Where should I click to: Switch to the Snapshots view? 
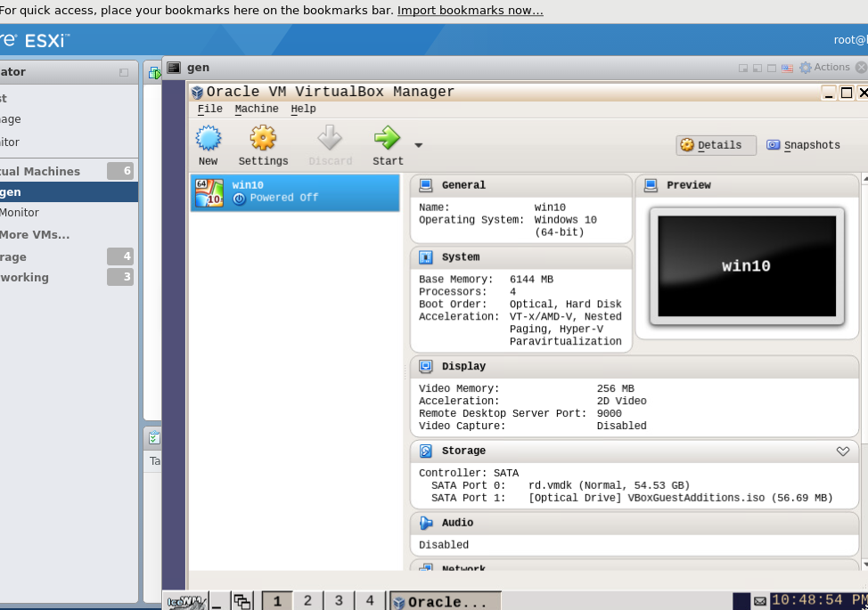tap(804, 145)
